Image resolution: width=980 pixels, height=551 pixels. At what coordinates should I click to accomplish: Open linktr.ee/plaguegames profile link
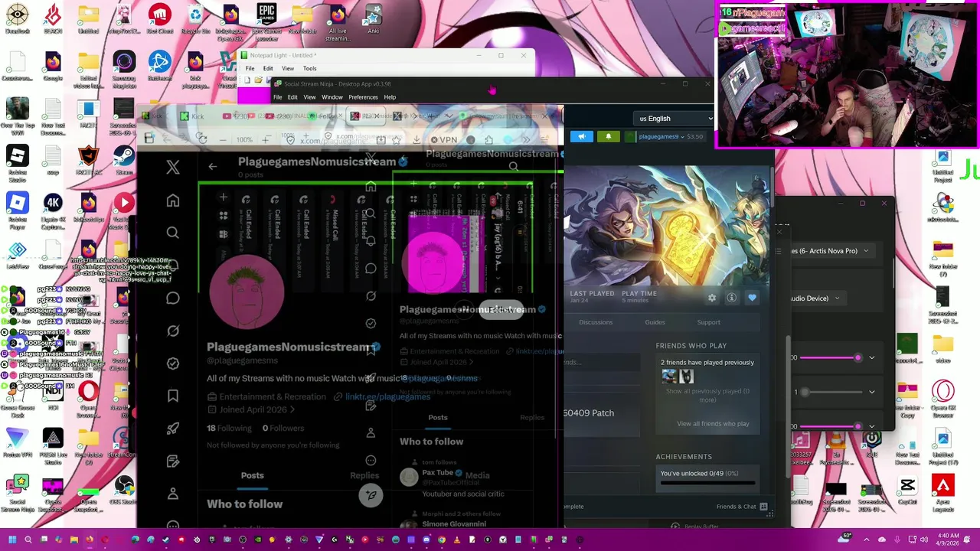387,396
